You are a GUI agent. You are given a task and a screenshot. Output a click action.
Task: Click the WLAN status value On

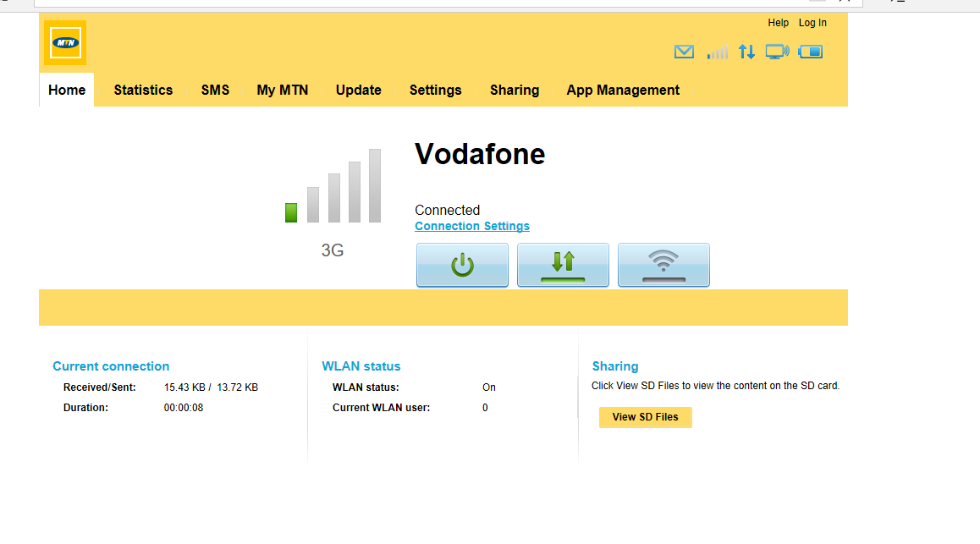click(489, 387)
